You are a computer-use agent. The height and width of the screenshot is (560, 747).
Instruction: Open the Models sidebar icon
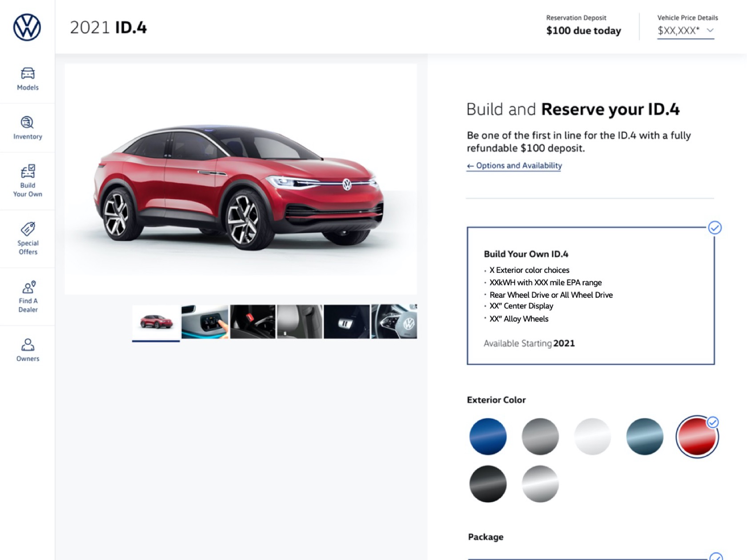coord(28,73)
